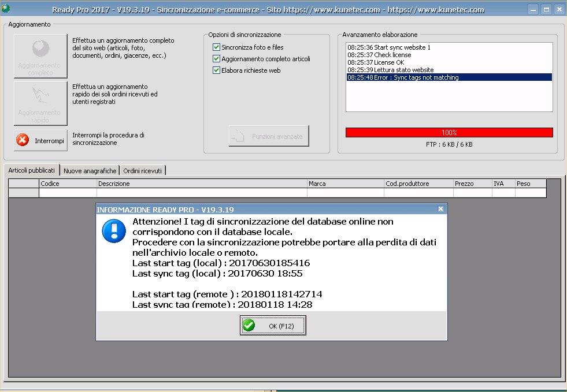567x392 pixels.
Task: Select log entry Error: Sync tags not matching
Action: [449, 77]
